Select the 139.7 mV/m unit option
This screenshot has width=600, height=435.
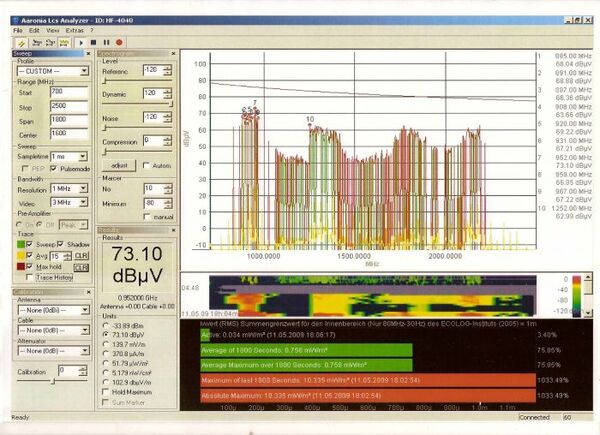(x=106, y=344)
